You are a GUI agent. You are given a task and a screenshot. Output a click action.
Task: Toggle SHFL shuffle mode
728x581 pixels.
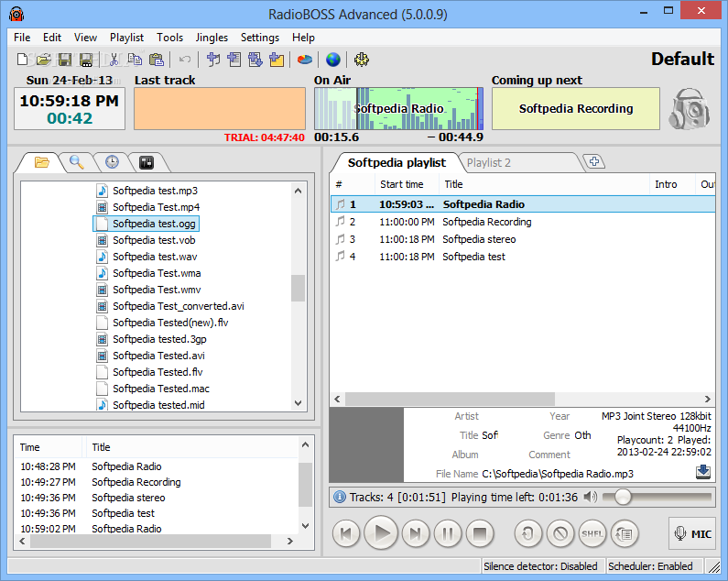pyautogui.click(x=592, y=533)
